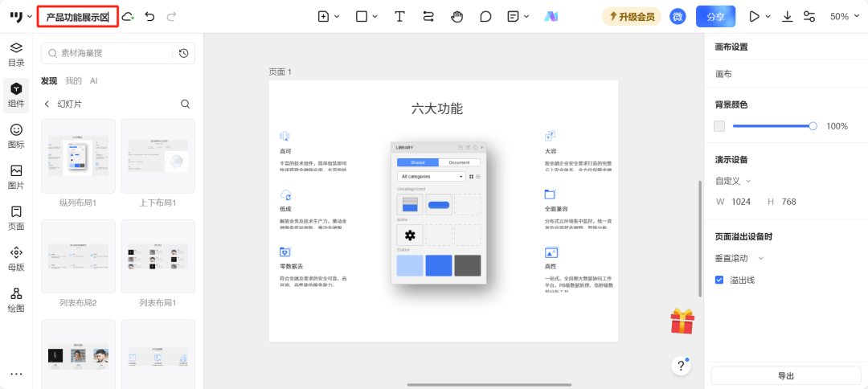Expand the sticky note tool dropdown
Image resolution: width=868 pixels, height=389 pixels.
526,17
